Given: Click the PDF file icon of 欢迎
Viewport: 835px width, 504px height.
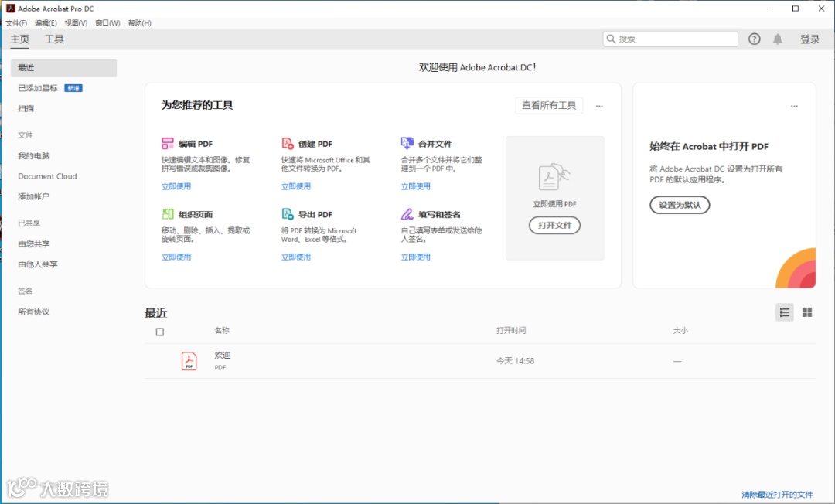Looking at the screenshot, I should [189, 361].
